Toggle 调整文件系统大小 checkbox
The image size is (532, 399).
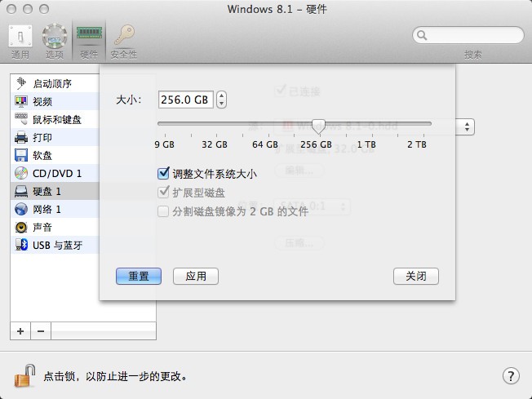pos(163,173)
